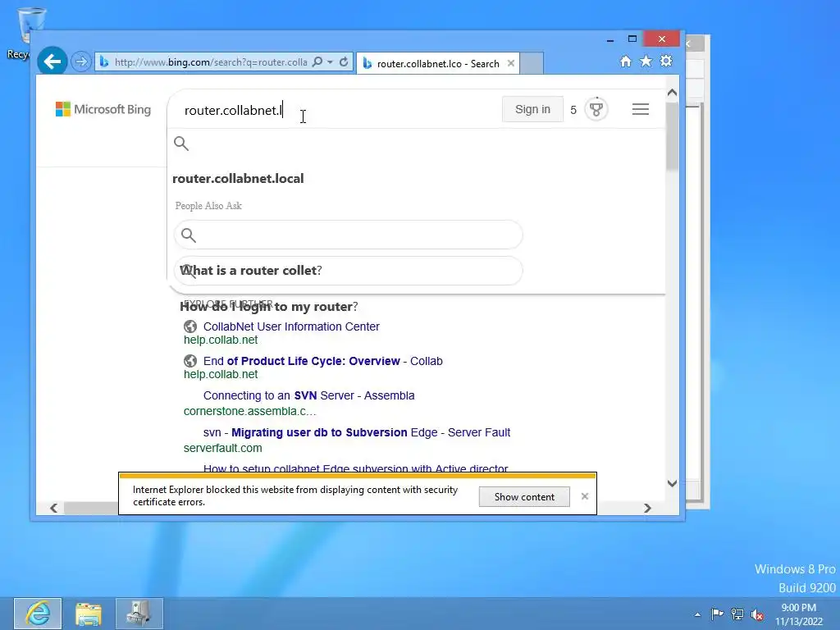Click search magnifier icon below search box
The height and width of the screenshot is (630, 840).
point(181,143)
